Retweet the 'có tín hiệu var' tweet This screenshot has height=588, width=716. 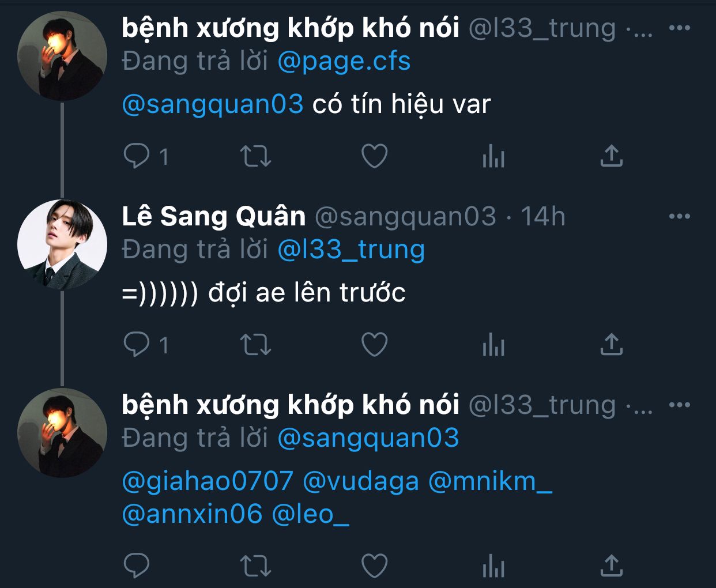pyautogui.click(x=255, y=156)
